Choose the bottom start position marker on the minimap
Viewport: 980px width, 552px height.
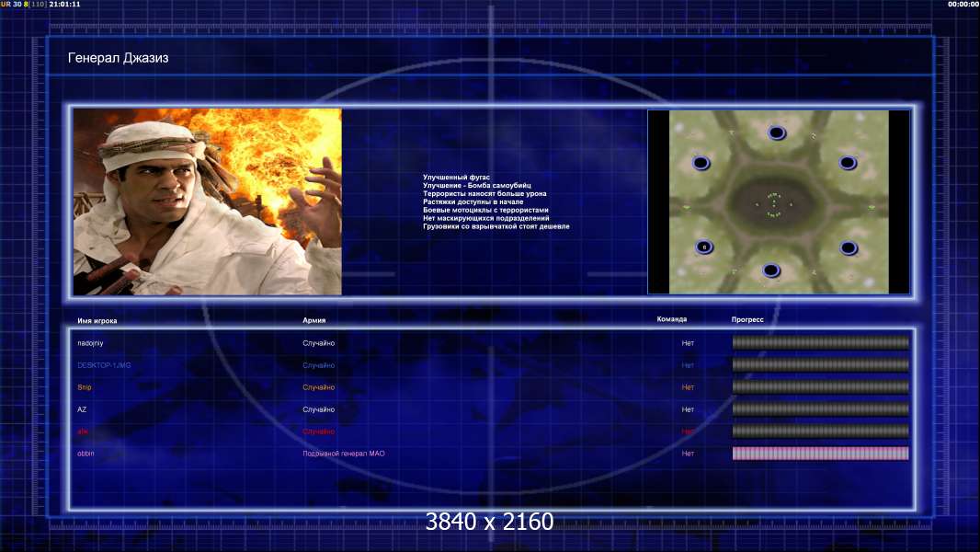tap(771, 270)
